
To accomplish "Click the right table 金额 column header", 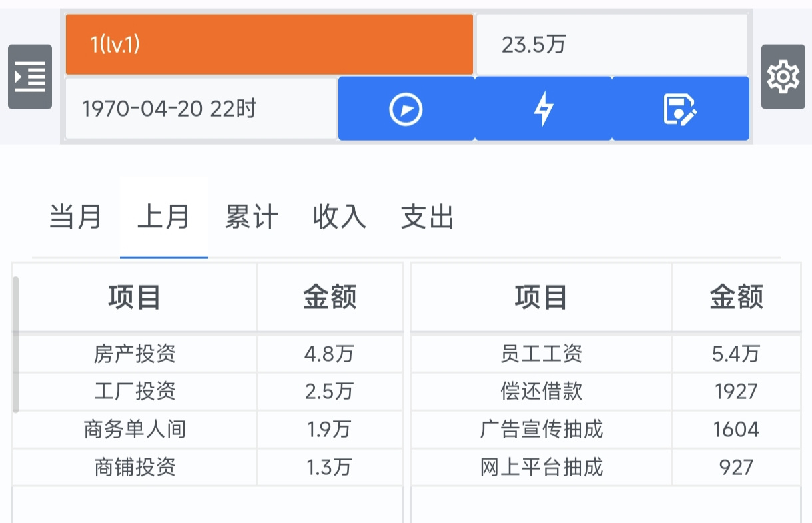I will (736, 297).
